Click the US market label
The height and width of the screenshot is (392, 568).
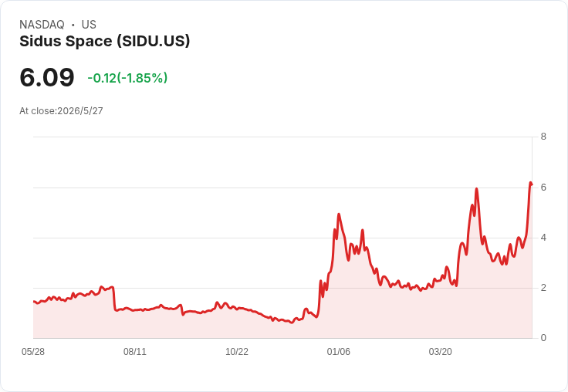pos(89,25)
